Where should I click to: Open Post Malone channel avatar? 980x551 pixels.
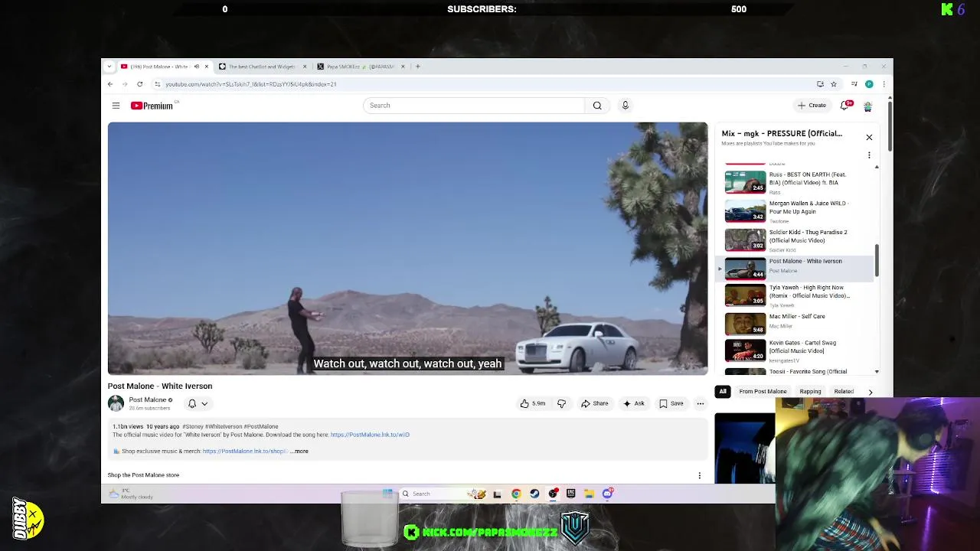116,403
